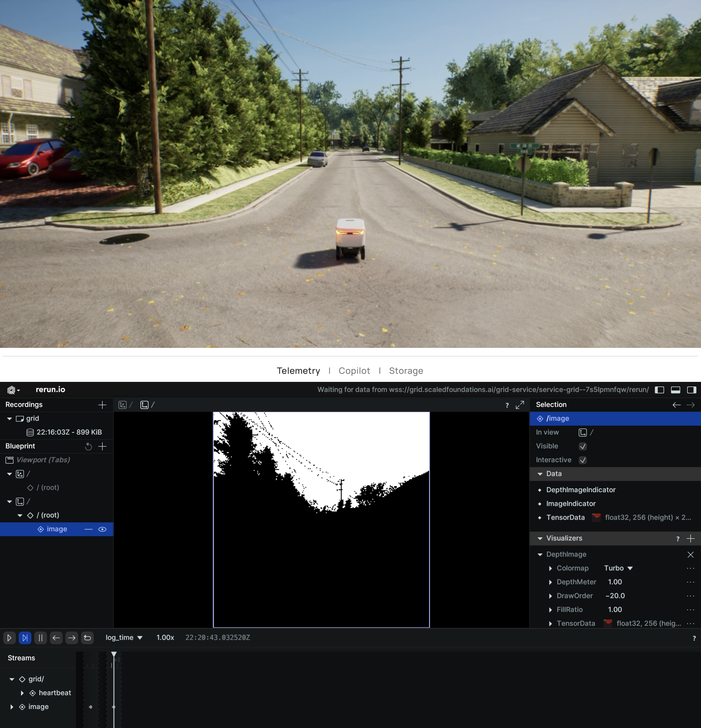Disable the Visible checkbox for /image
The width and height of the screenshot is (701, 728).
click(x=583, y=446)
